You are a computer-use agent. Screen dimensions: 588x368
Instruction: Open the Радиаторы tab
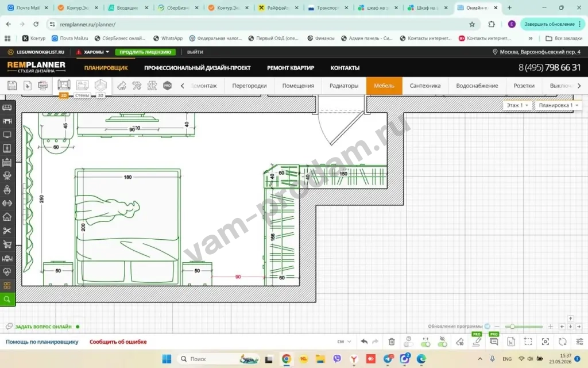[x=344, y=86]
